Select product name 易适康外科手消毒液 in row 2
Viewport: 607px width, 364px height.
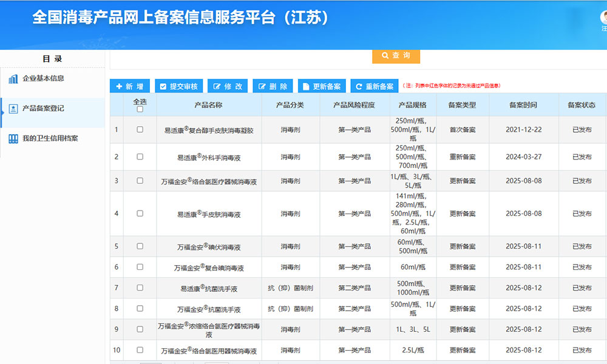(x=208, y=157)
